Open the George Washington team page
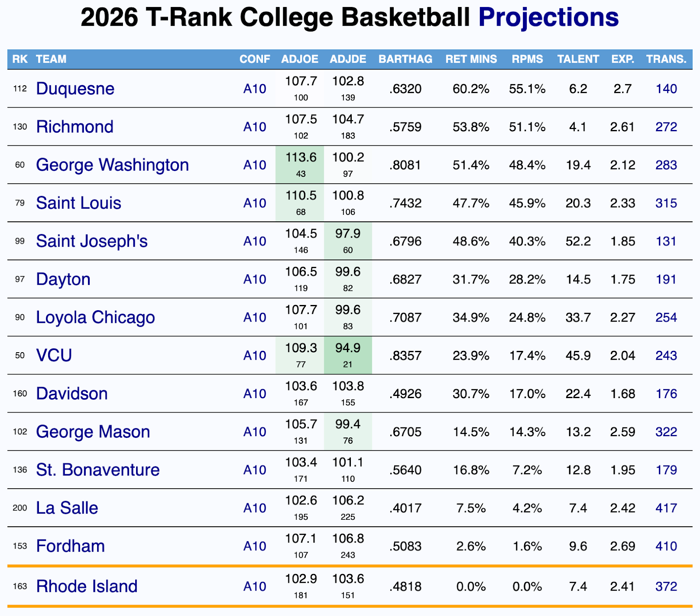Screen dimensions: 700x616 tap(112, 165)
